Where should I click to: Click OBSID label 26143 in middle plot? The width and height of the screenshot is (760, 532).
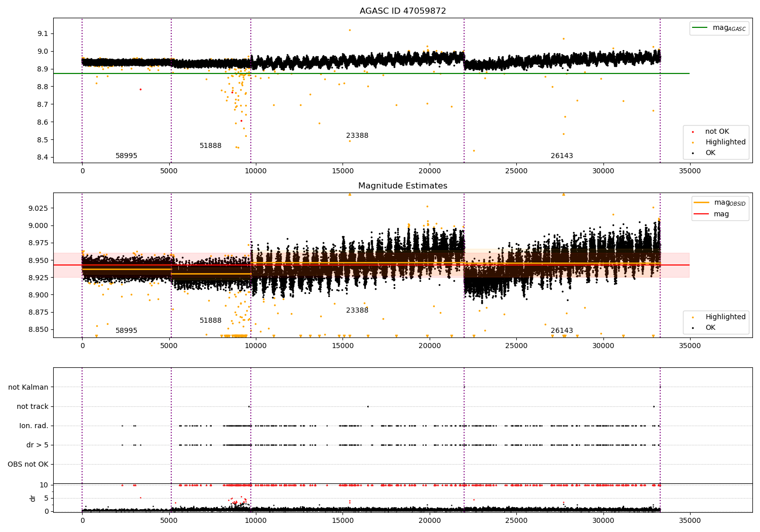562,331
